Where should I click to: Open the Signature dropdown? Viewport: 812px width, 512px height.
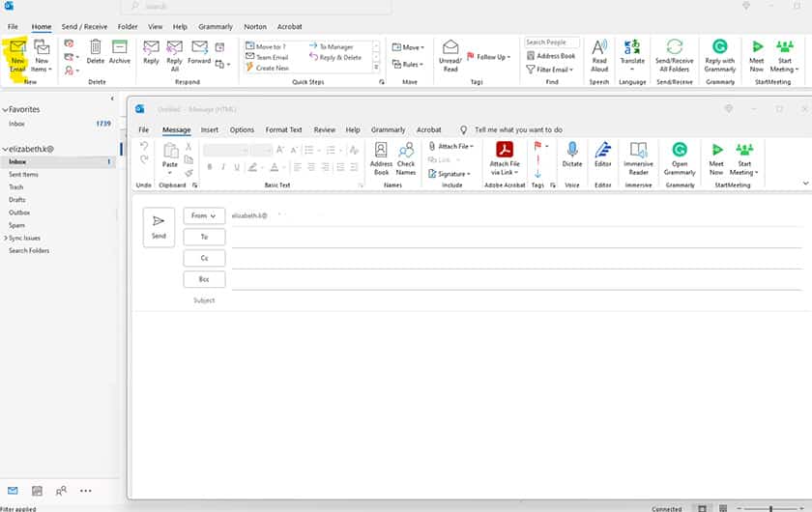pos(449,174)
